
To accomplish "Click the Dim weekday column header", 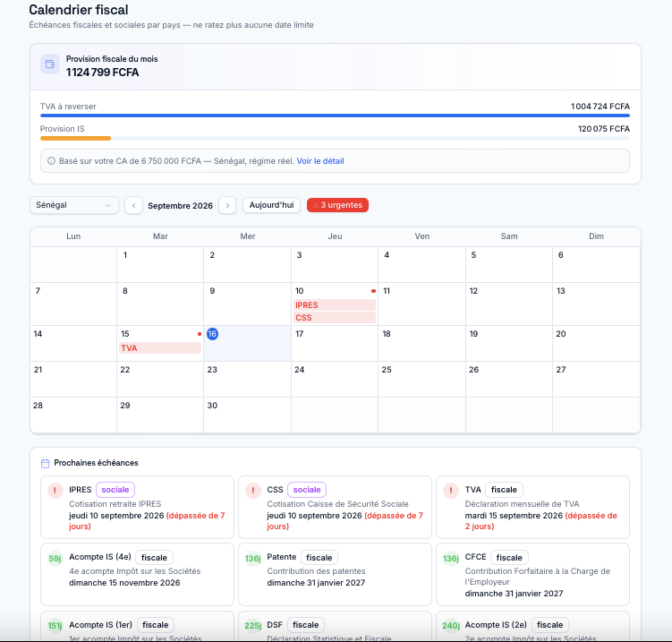I will click(x=596, y=235).
